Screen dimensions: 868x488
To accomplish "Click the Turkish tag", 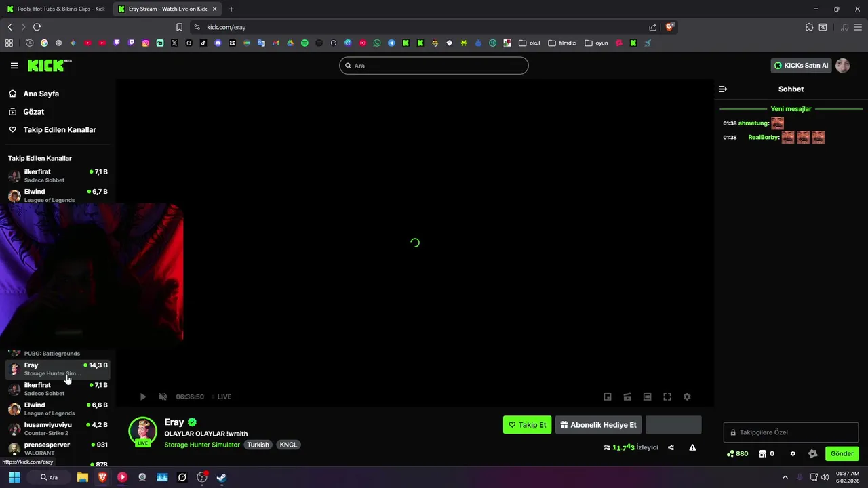I will click(x=258, y=445).
